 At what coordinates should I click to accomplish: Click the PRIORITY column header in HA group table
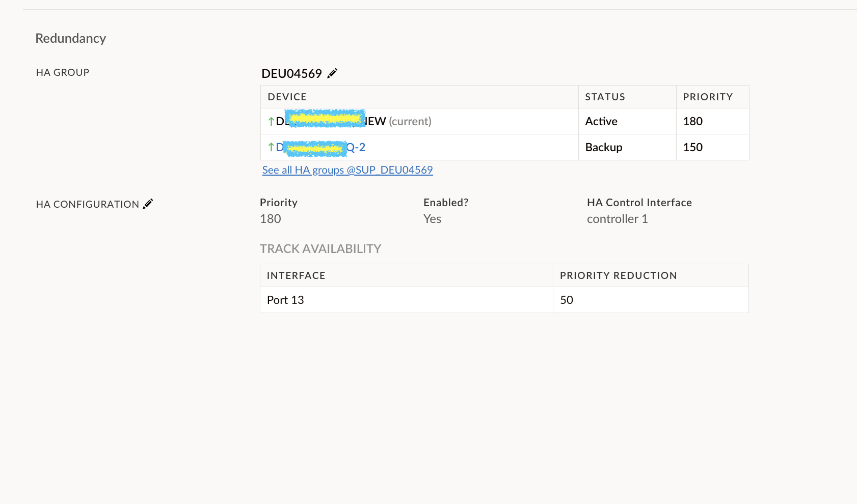click(708, 97)
